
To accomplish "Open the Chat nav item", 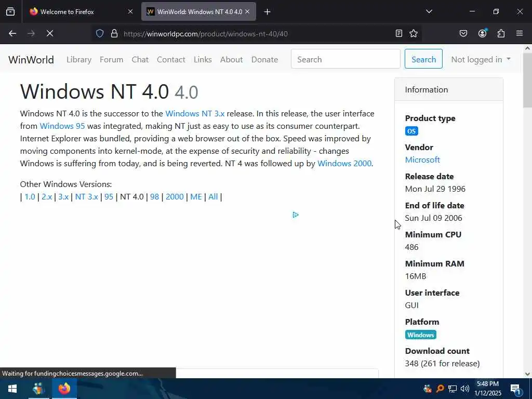I will coord(140,60).
